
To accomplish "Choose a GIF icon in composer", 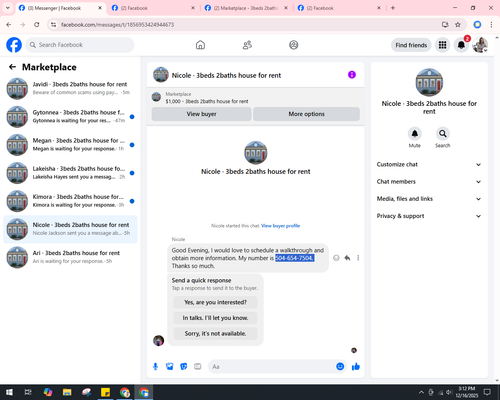I will click(x=198, y=367).
